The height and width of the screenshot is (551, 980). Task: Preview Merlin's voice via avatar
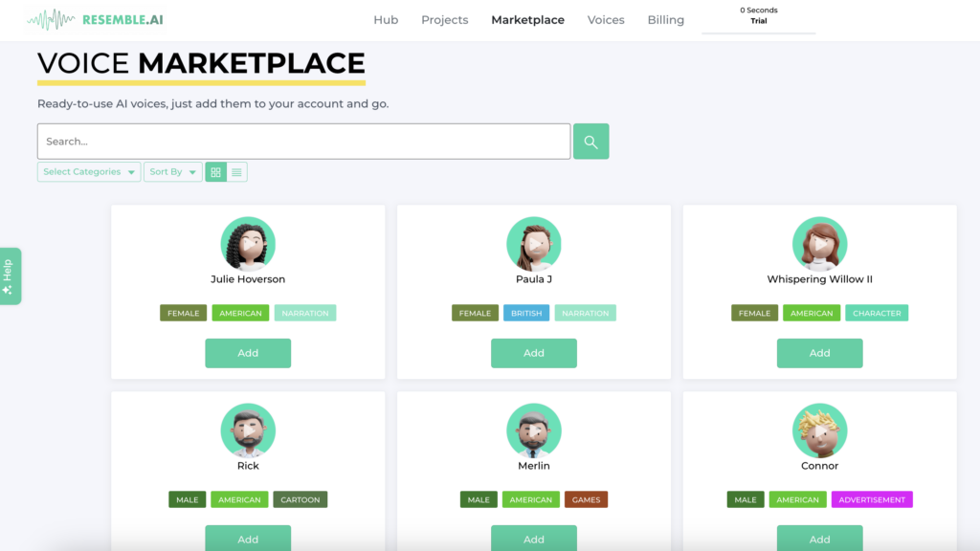pos(533,430)
